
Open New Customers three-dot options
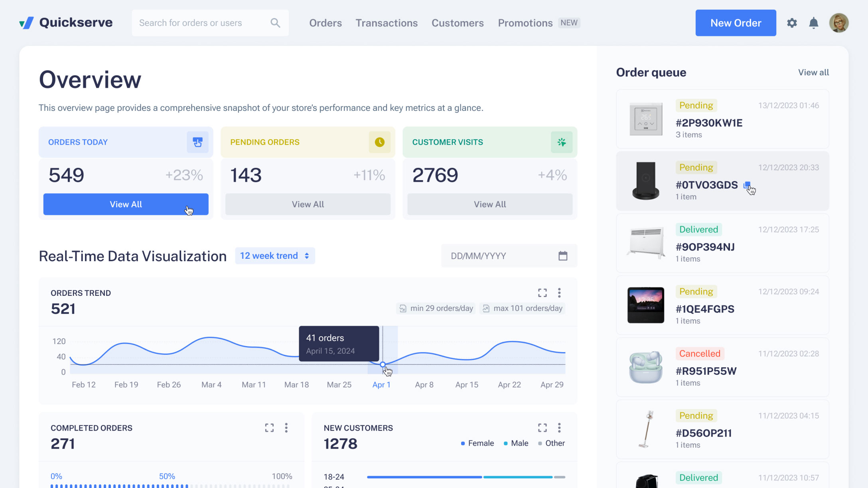pos(559,428)
